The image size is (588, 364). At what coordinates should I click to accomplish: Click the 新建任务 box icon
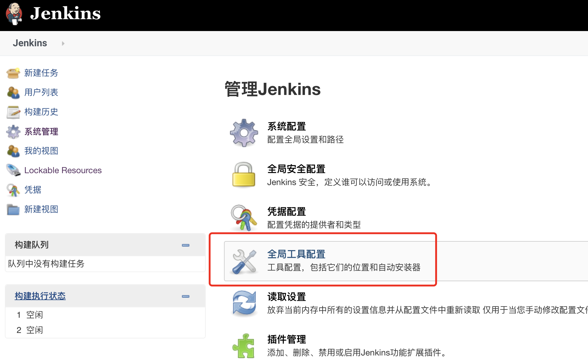tap(13, 73)
